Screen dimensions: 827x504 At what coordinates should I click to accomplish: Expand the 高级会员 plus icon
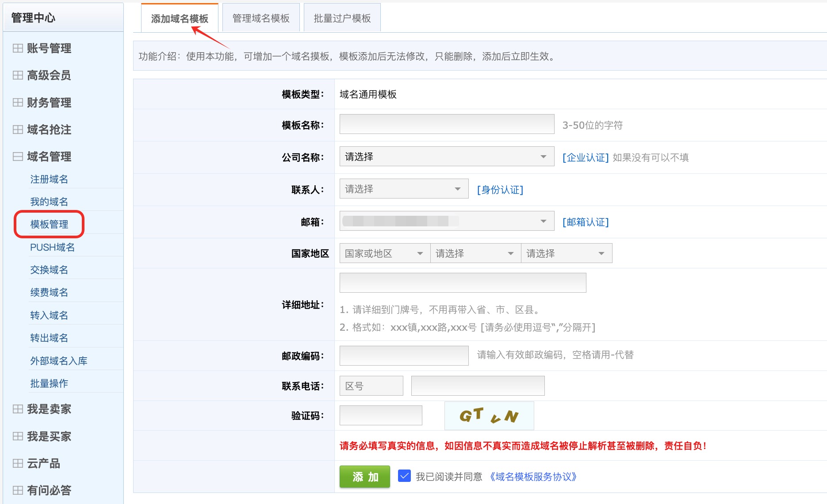18,75
